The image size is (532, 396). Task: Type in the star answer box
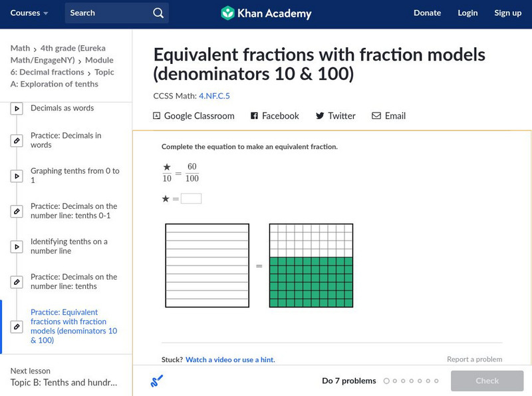pos(191,198)
